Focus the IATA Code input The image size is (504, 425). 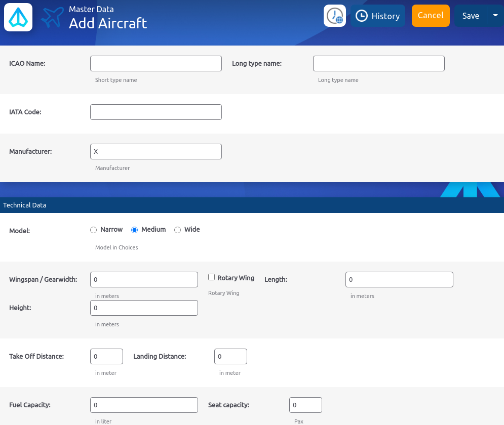(156, 112)
